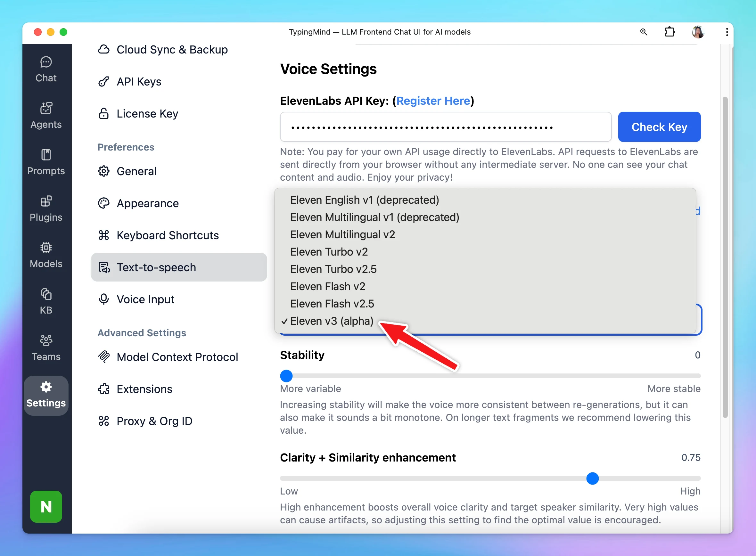The image size is (756, 556).
Task: Go to the Prompts library
Action: point(46,163)
